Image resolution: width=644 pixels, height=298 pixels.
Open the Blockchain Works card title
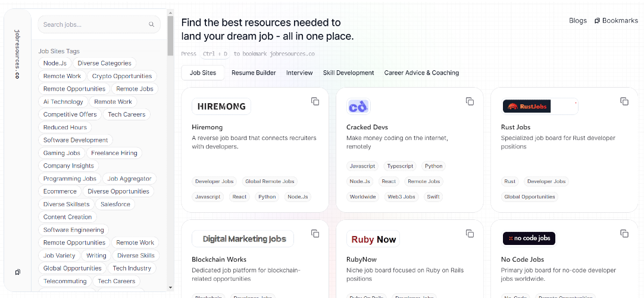click(219, 259)
